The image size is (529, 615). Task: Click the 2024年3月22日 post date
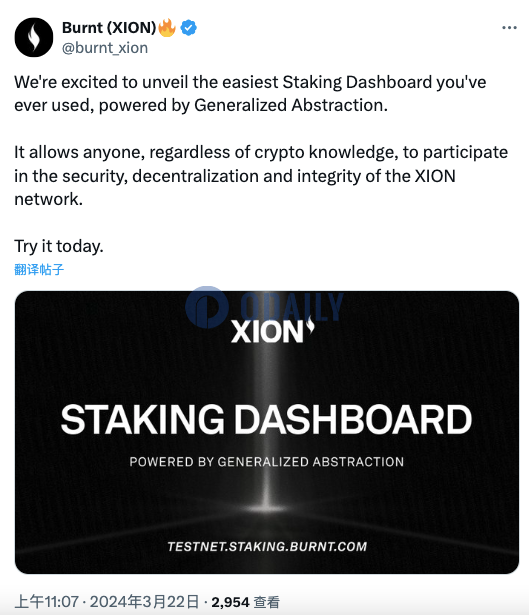[144, 602]
